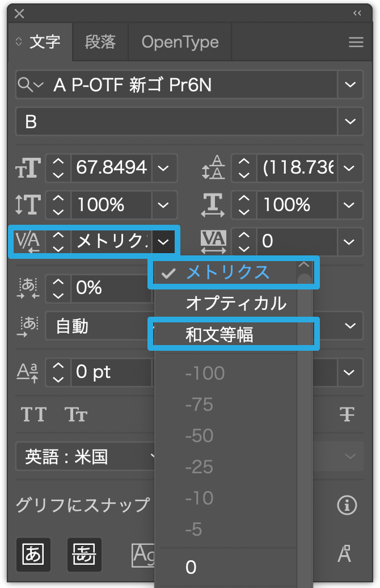Click the glyph snap info icon

(347, 506)
